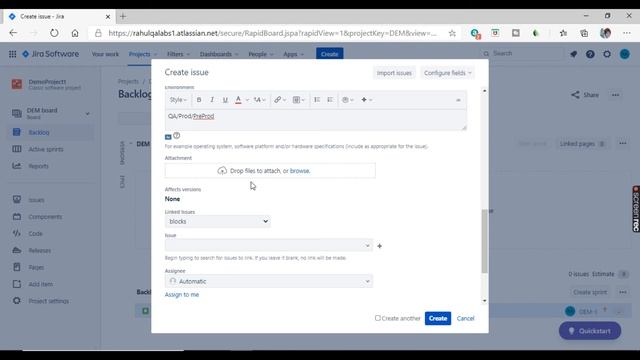
Task: Go to Backlog in the sidebar
Action: [x=51, y=132]
